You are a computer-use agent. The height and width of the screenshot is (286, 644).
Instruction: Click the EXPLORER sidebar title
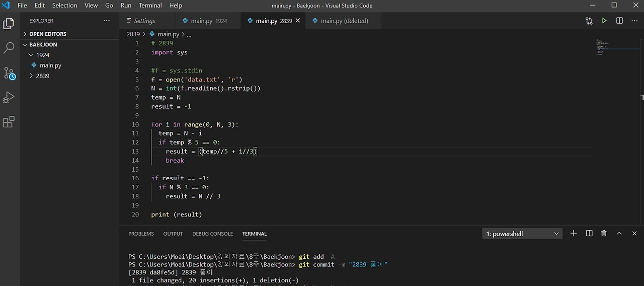click(x=41, y=21)
